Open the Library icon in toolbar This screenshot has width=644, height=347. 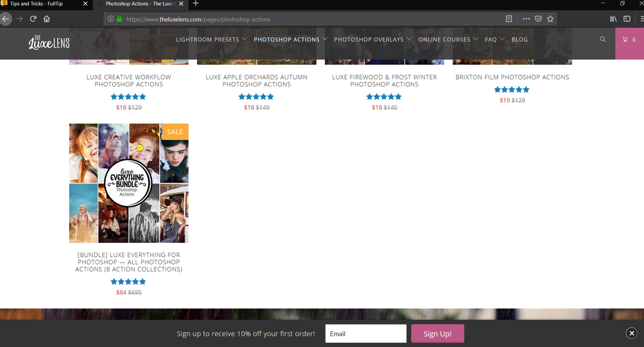(613, 19)
